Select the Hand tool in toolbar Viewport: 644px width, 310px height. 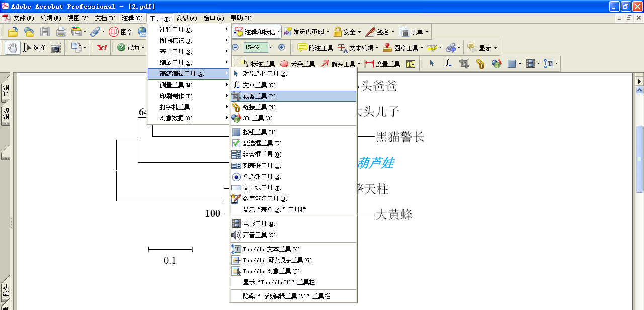click(13, 48)
